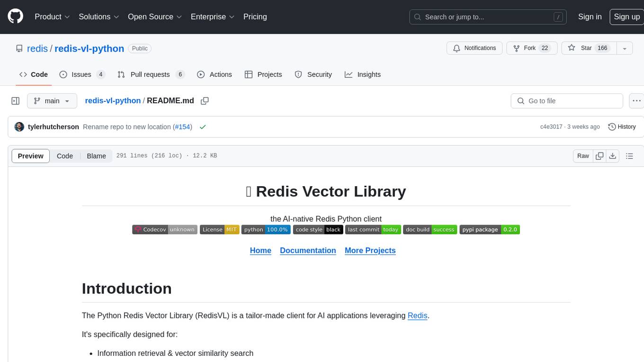Open the redis owner link
The width and height of the screenshot is (644, 362).
37,48
